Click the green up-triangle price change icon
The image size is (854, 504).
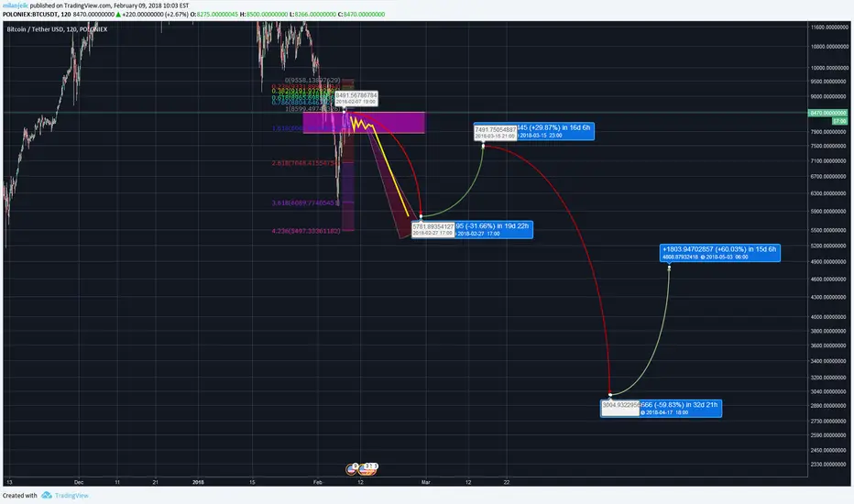pyautogui.click(x=118, y=14)
